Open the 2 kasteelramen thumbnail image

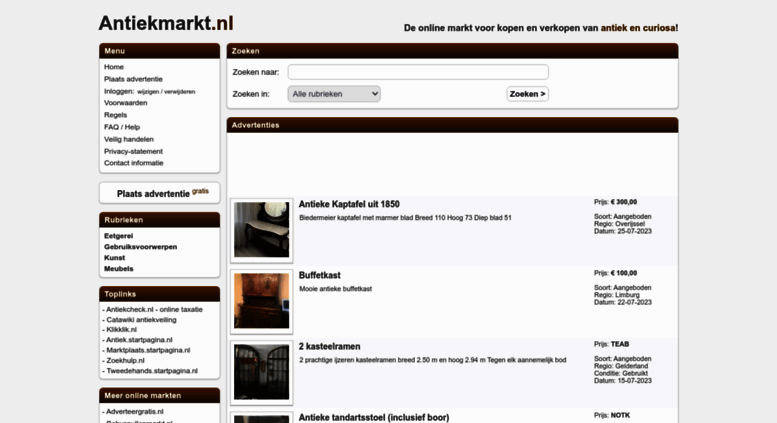(x=262, y=372)
